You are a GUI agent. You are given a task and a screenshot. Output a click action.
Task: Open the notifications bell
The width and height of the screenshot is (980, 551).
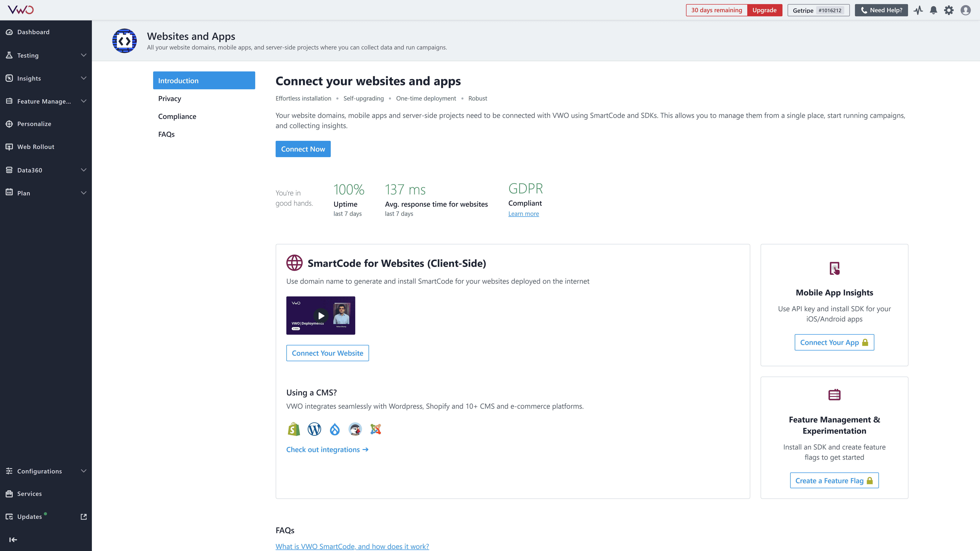934,10
